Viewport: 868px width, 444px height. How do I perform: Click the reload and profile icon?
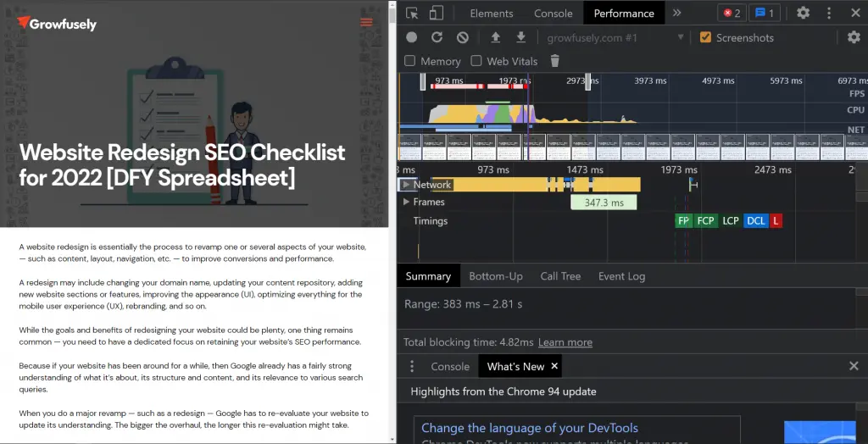pyautogui.click(x=437, y=37)
